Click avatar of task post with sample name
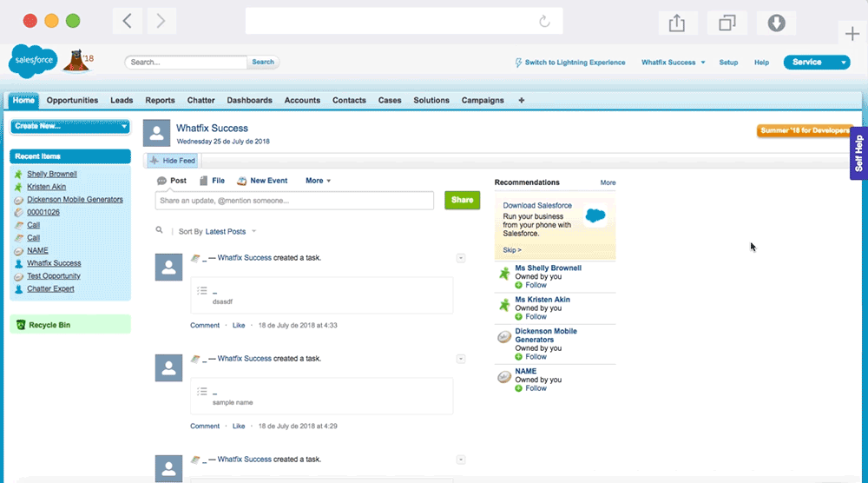Screen dimensions: 868x483 tap(169, 367)
